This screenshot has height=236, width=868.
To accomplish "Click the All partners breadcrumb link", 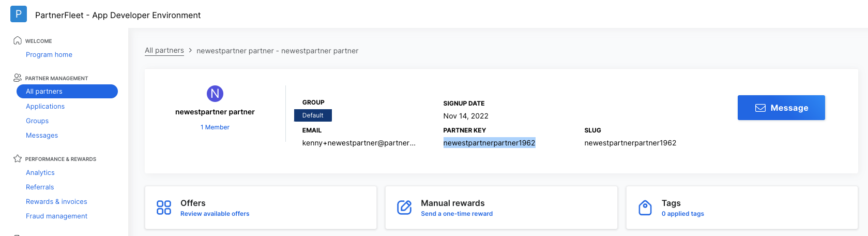I will tap(164, 51).
